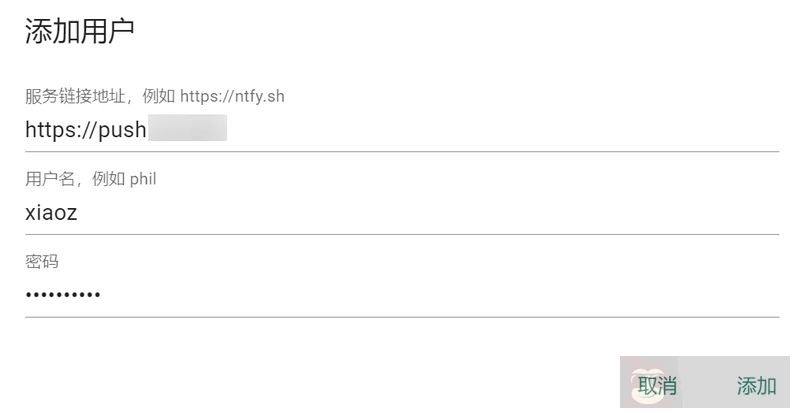
Task: Click the underline beneath the username field
Action: pyautogui.click(x=400, y=234)
